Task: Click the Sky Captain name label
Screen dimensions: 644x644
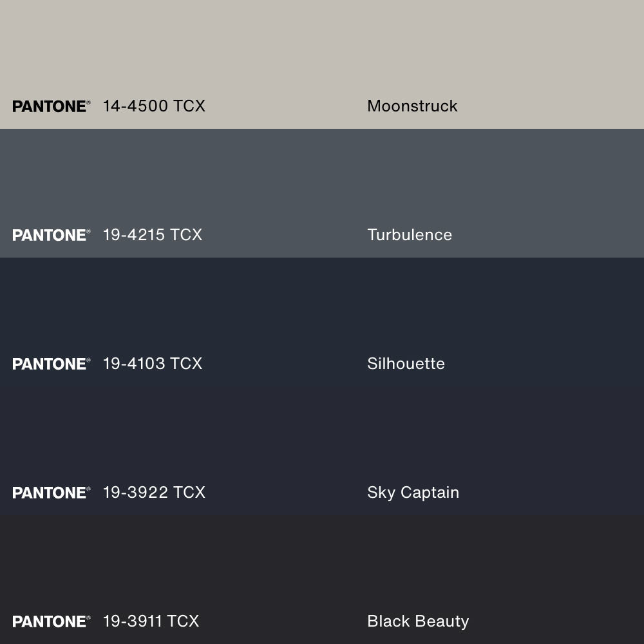Action: pos(413,493)
